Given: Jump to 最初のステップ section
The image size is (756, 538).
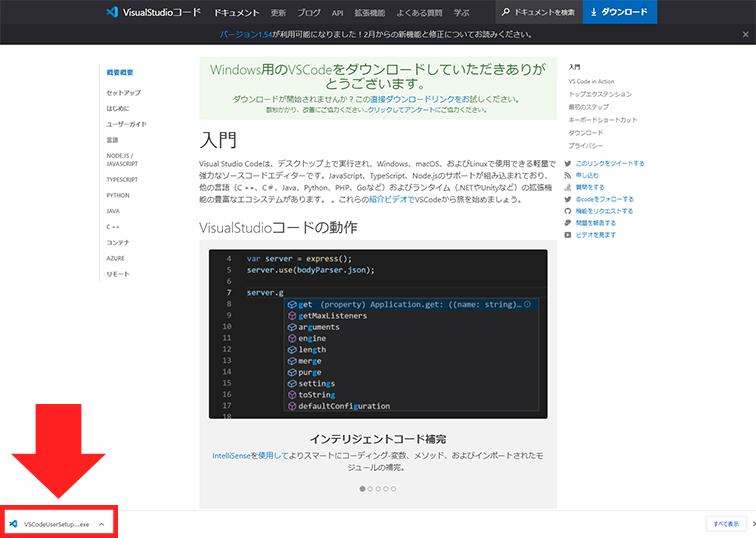Looking at the screenshot, I should [x=588, y=107].
